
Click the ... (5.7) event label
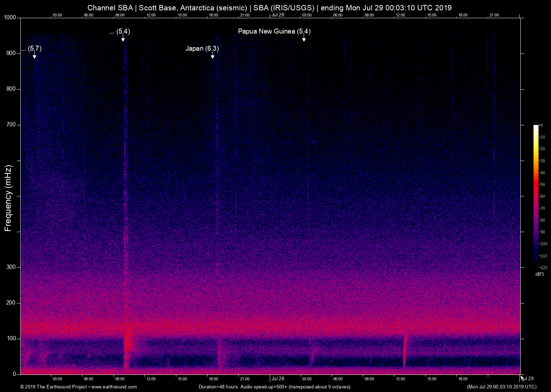[31, 49]
